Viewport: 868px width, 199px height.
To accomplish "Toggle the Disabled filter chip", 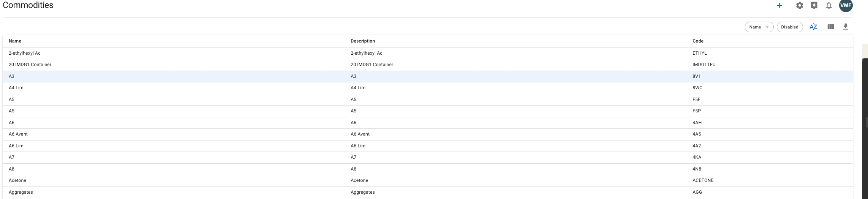I will pyautogui.click(x=789, y=27).
